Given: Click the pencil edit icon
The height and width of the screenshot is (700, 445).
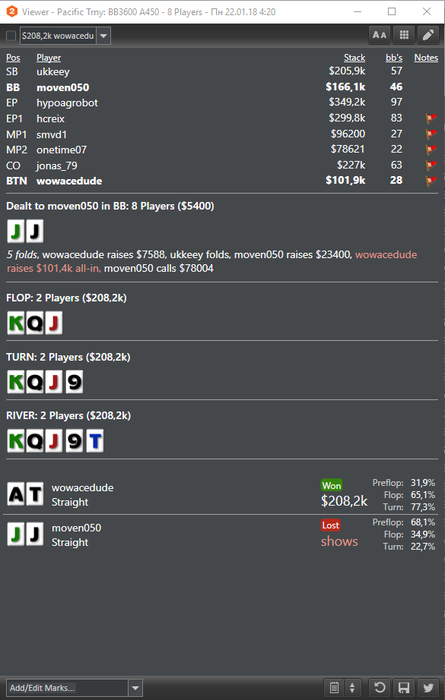Looking at the screenshot, I should click(x=428, y=35).
